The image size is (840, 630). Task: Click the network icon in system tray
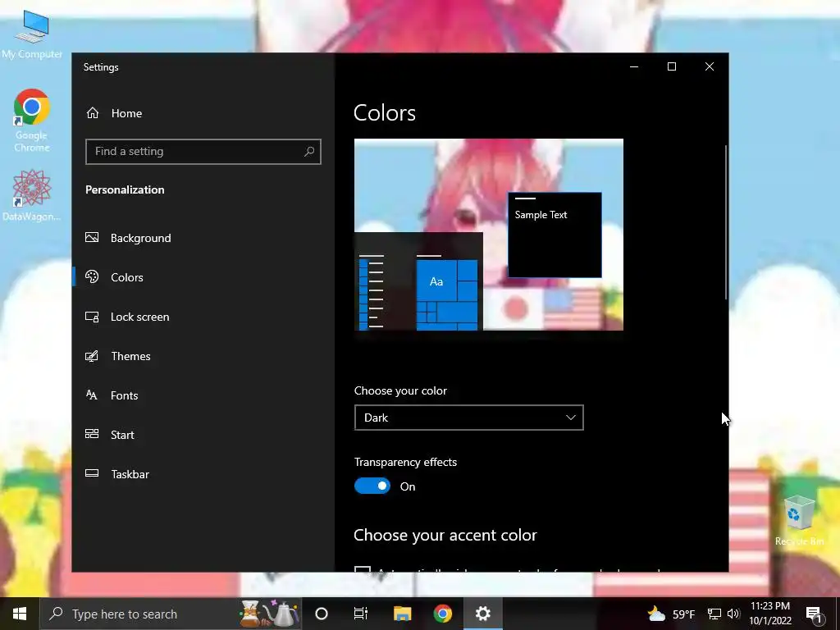714,614
